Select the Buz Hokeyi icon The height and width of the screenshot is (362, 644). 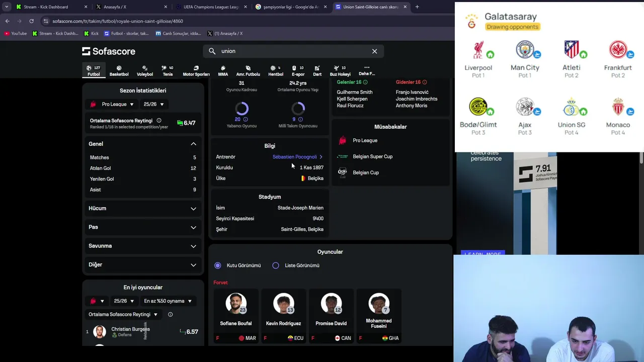[x=340, y=70]
